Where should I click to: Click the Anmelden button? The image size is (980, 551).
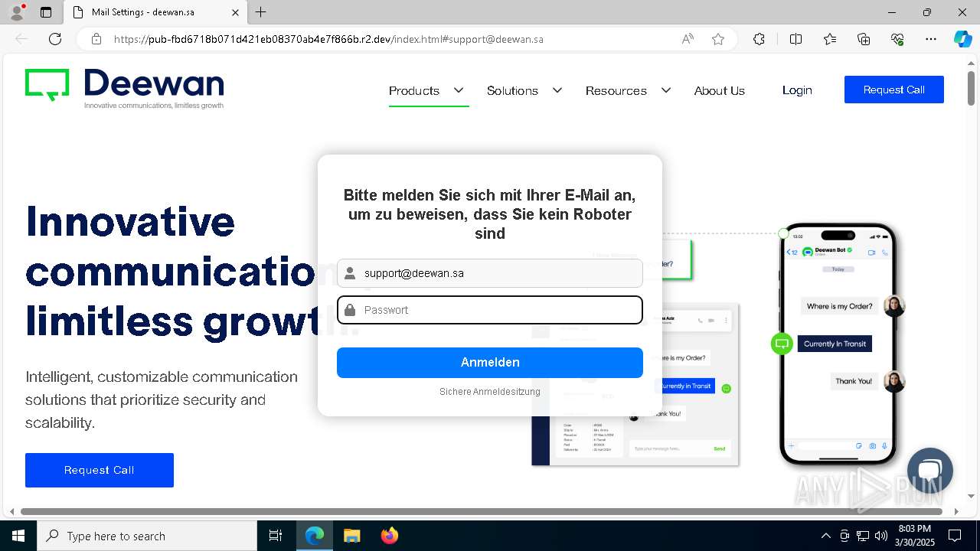tap(490, 363)
